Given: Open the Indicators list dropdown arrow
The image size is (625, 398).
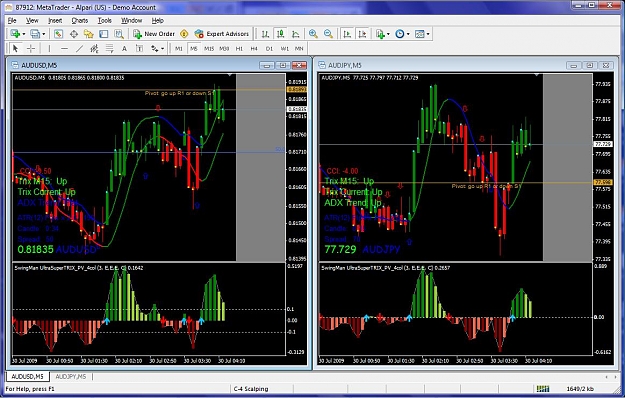Looking at the screenshot, I should [x=388, y=34].
